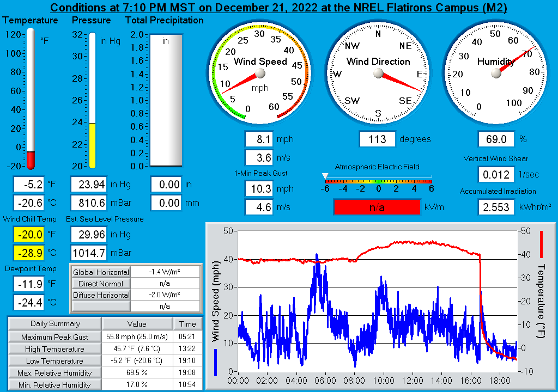Click the blue Wind Speed legend line
This screenshot has height=392, width=558.
click(215, 363)
